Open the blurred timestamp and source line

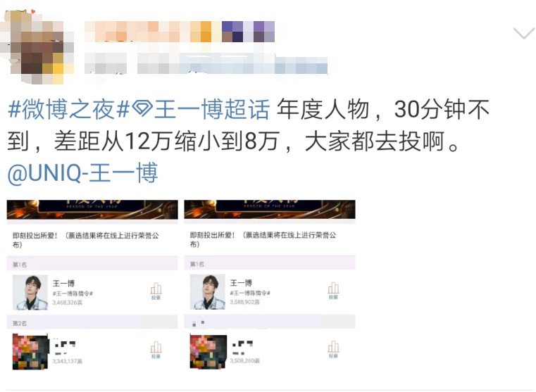point(206,64)
